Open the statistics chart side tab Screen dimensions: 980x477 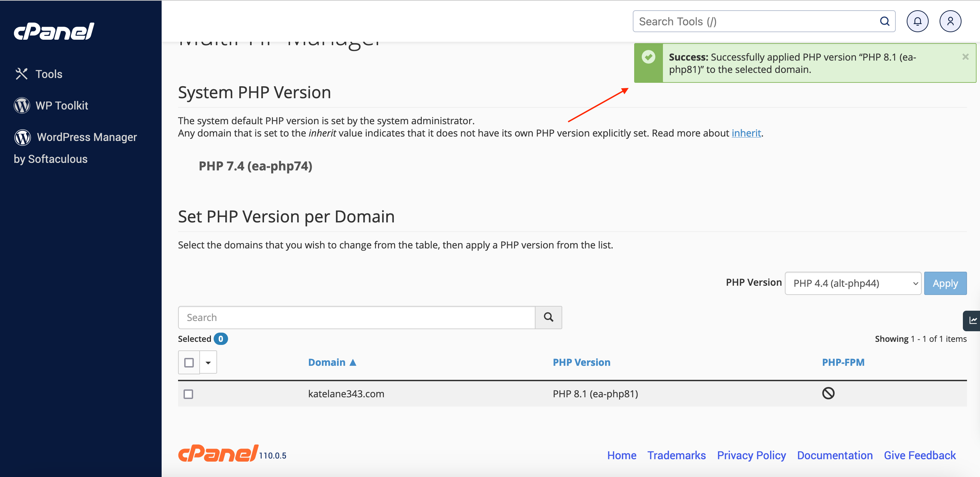(972, 320)
